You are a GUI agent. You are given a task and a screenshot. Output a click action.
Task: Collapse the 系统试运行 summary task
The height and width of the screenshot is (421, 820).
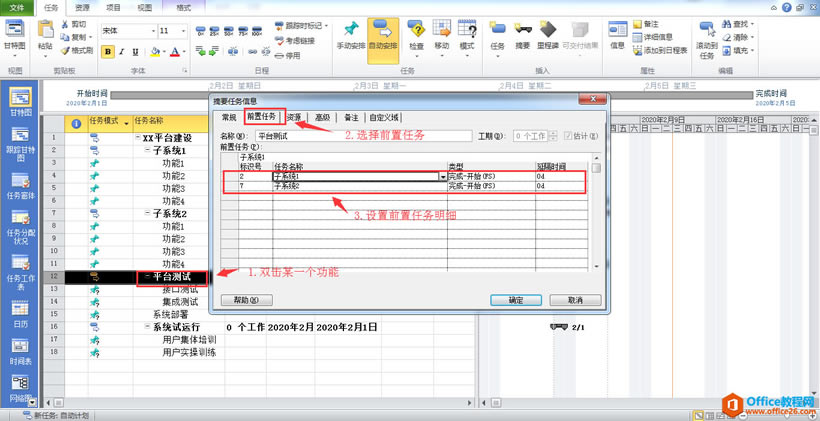click(x=147, y=327)
